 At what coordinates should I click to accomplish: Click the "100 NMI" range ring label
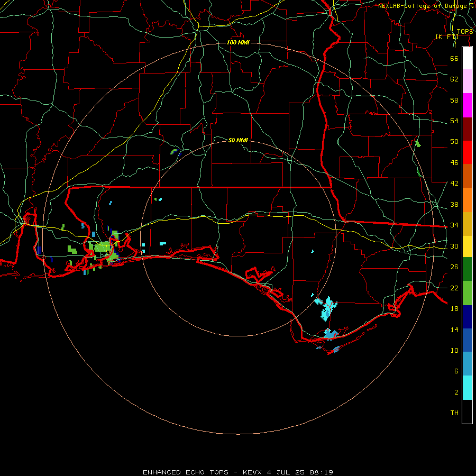238,42
